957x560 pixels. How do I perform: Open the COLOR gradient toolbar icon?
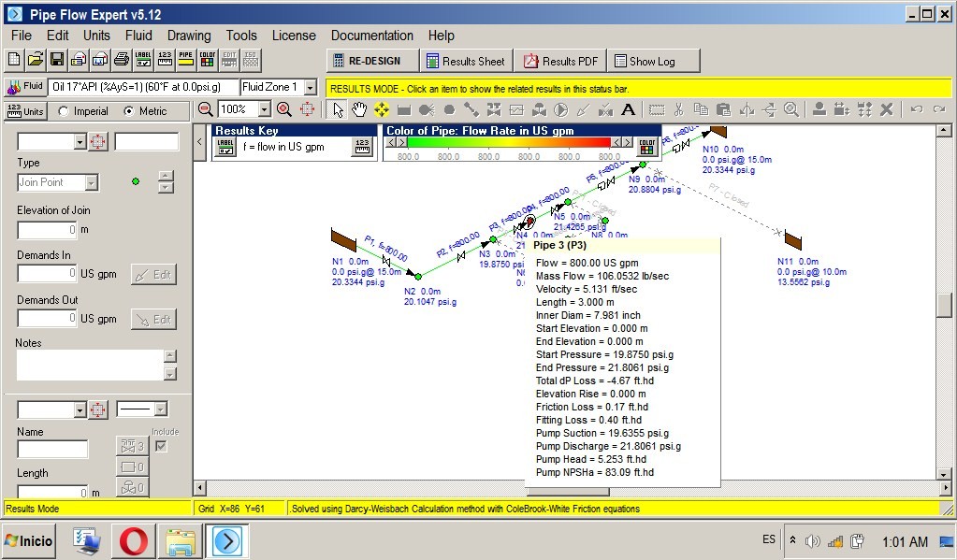(x=208, y=59)
